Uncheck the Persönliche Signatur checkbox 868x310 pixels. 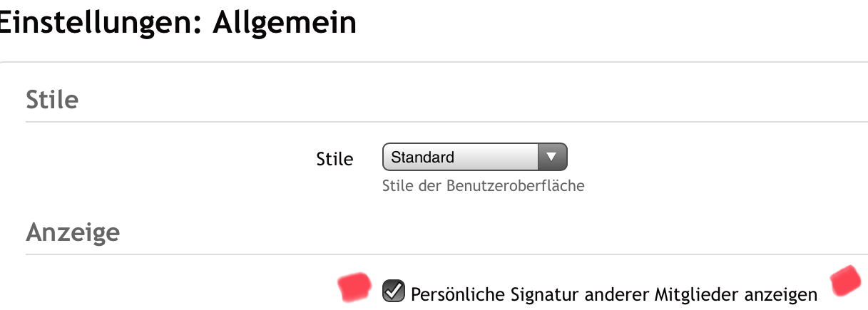[393, 291]
